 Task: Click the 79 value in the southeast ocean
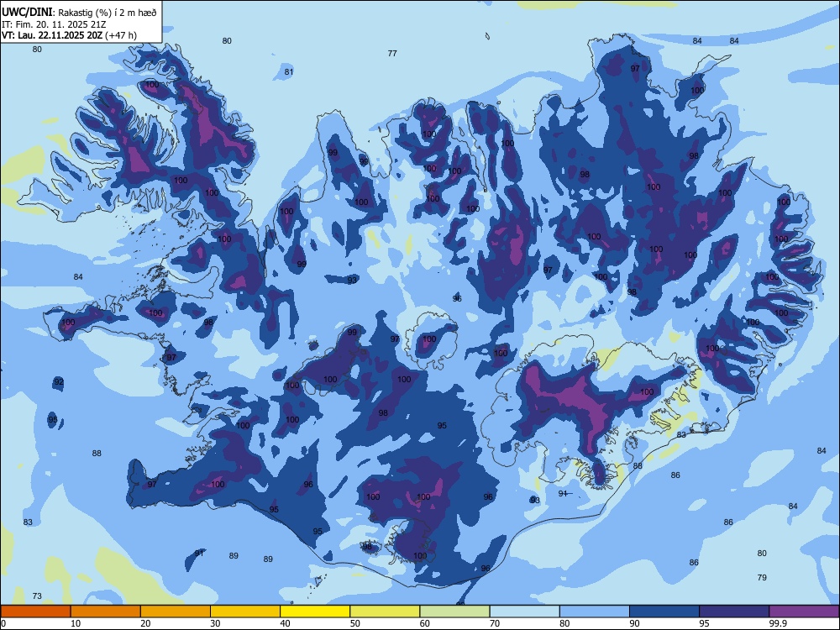[763, 578]
